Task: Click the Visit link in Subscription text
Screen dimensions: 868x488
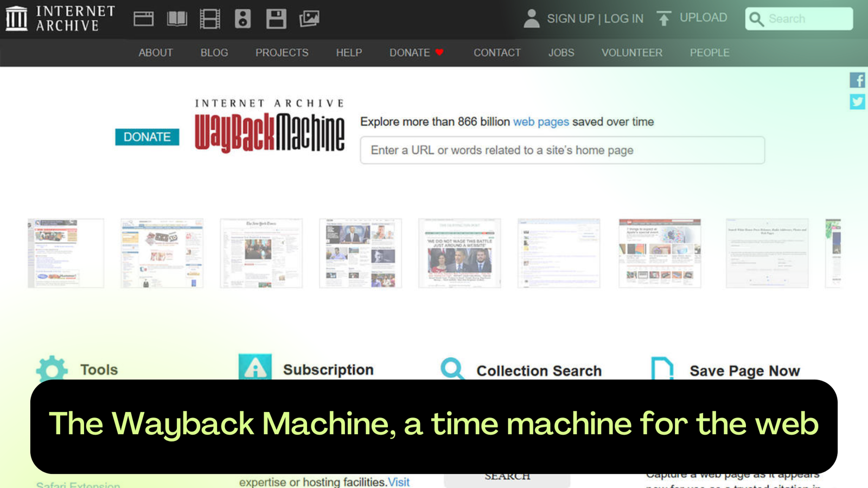Action: point(399,481)
